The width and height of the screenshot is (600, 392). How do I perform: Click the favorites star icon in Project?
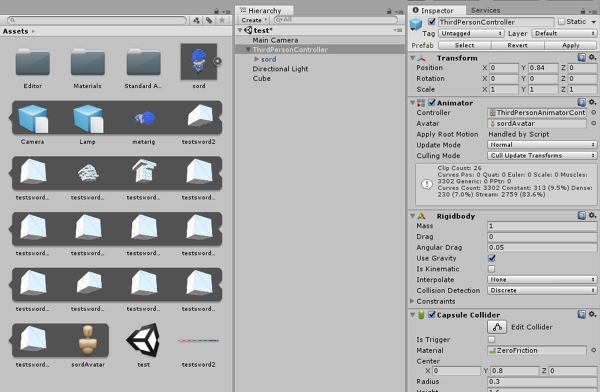pyautogui.click(x=222, y=20)
